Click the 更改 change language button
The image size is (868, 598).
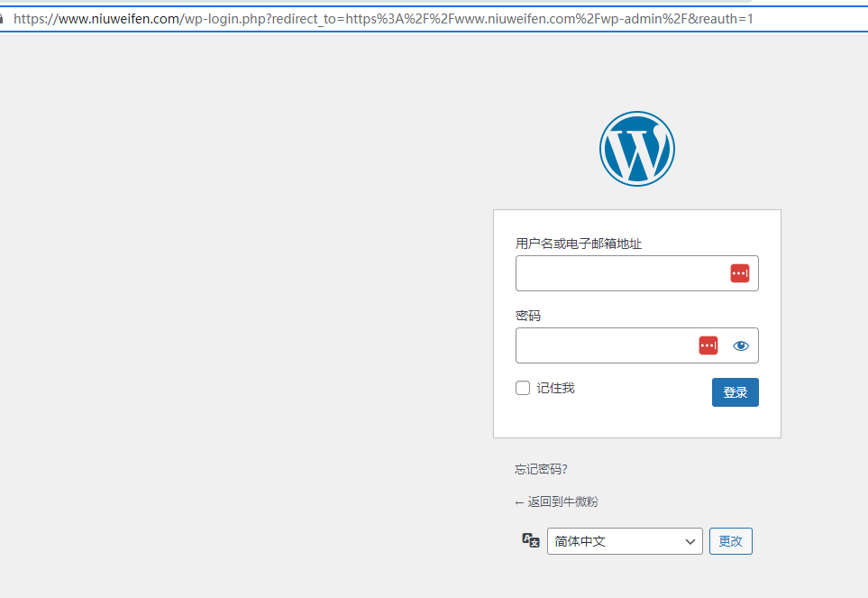(730, 541)
